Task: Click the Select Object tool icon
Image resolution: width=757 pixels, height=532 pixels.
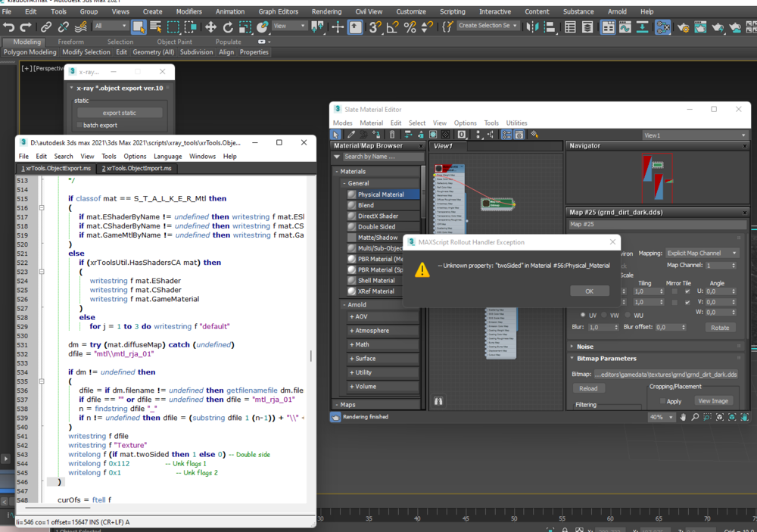Action: click(x=139, y=26)
